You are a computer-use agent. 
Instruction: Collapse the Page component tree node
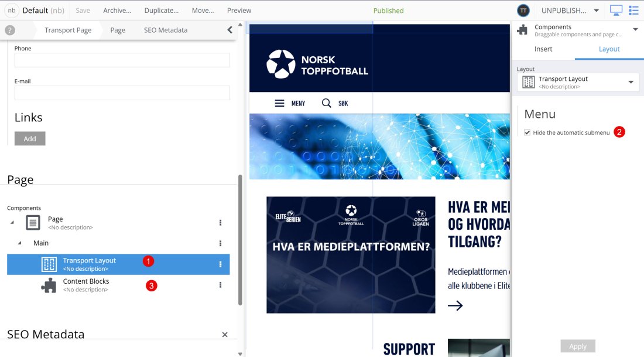coord(12,222)
